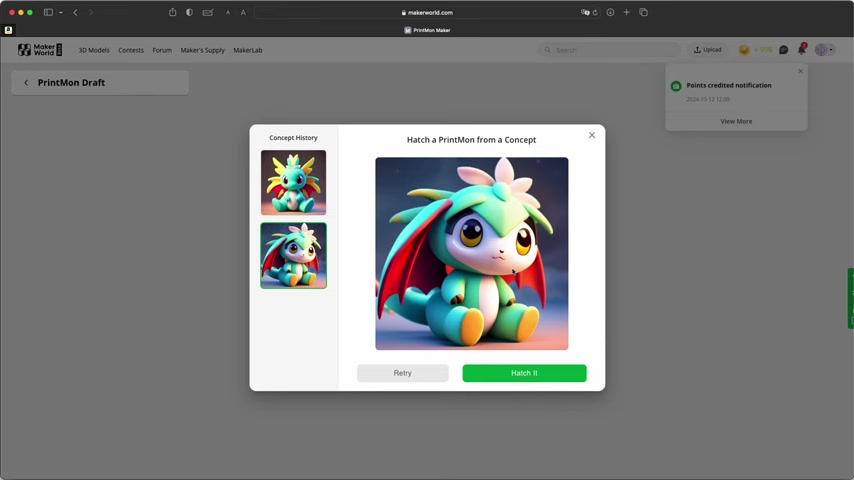Select the red-winged dragon concept thumbnail
This screenshot has width=854, height=480.
pyautogui.click(x=293, y=256)
